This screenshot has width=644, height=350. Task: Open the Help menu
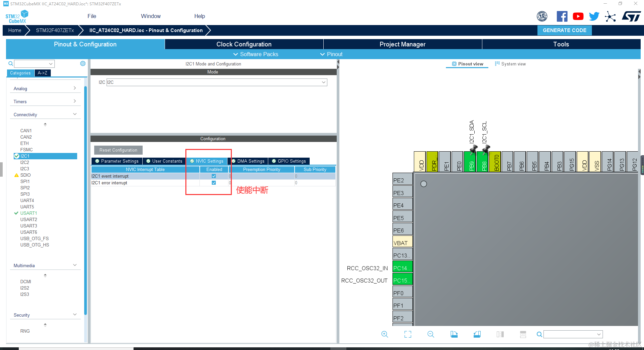200,16
